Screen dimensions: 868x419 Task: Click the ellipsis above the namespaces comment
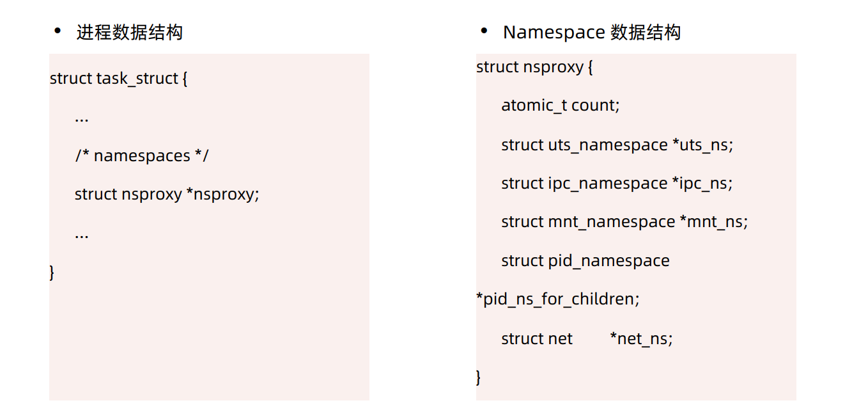click(82, 120)
